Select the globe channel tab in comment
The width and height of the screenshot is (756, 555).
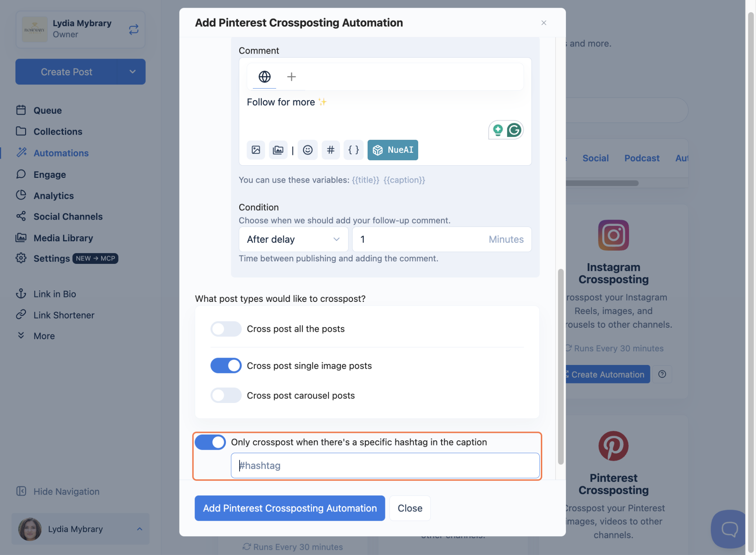pos(264,77)
